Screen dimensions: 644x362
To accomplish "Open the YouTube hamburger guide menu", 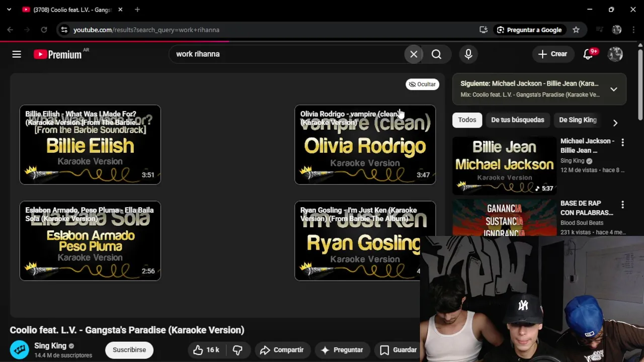I will (x=17, y=54).
